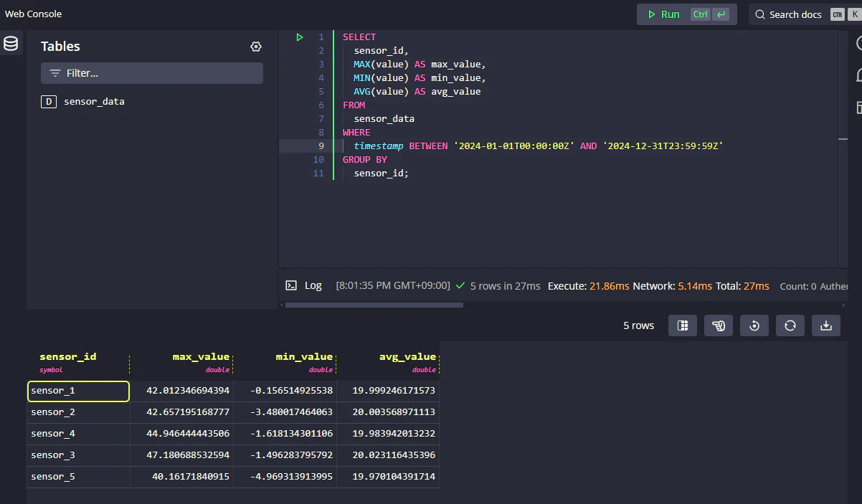Select the sensor_3 cell

point(79,456)
